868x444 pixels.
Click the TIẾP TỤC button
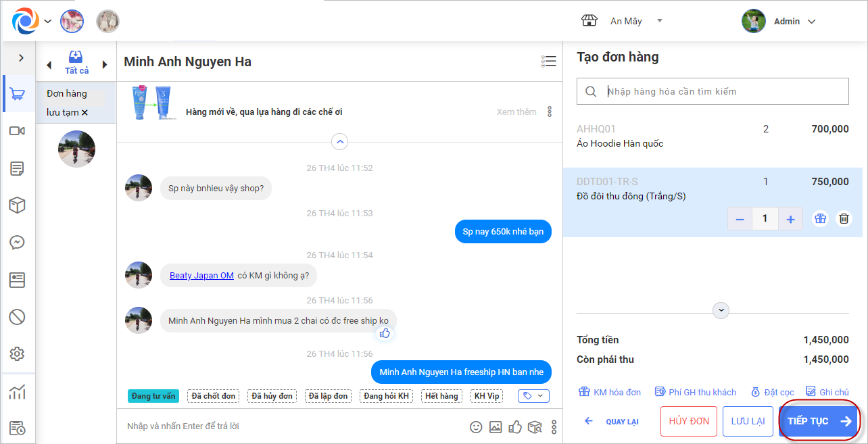pos(819,421)
